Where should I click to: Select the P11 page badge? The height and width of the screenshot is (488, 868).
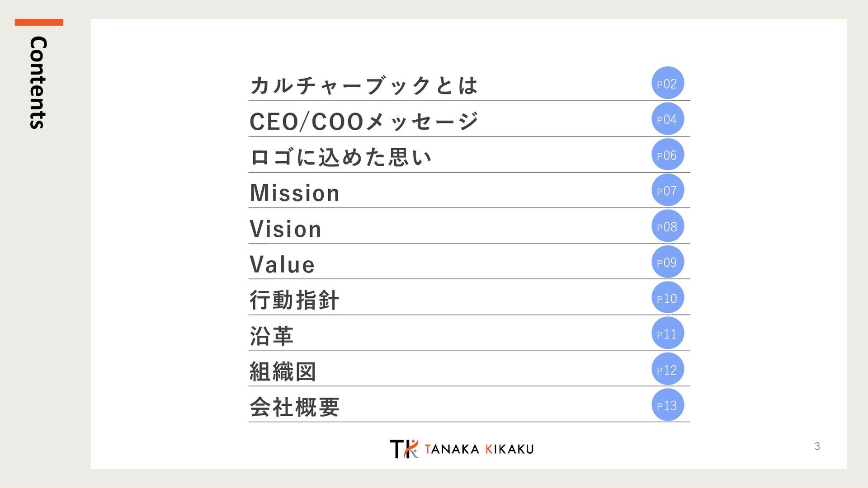point(667,333)
